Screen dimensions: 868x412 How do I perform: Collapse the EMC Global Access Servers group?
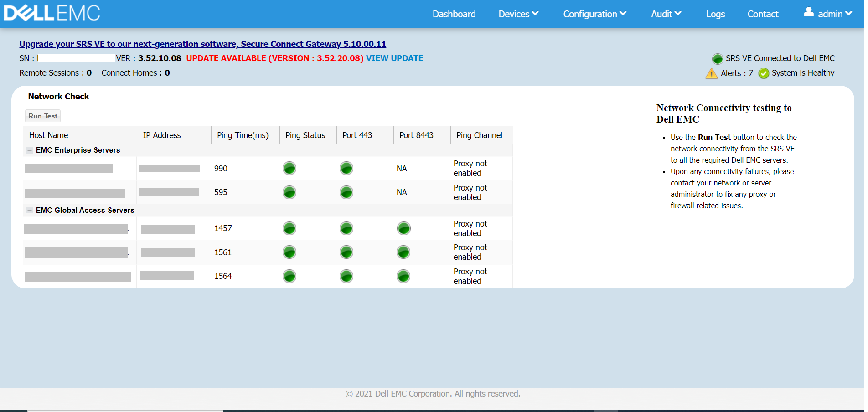(x=30, y=211)
